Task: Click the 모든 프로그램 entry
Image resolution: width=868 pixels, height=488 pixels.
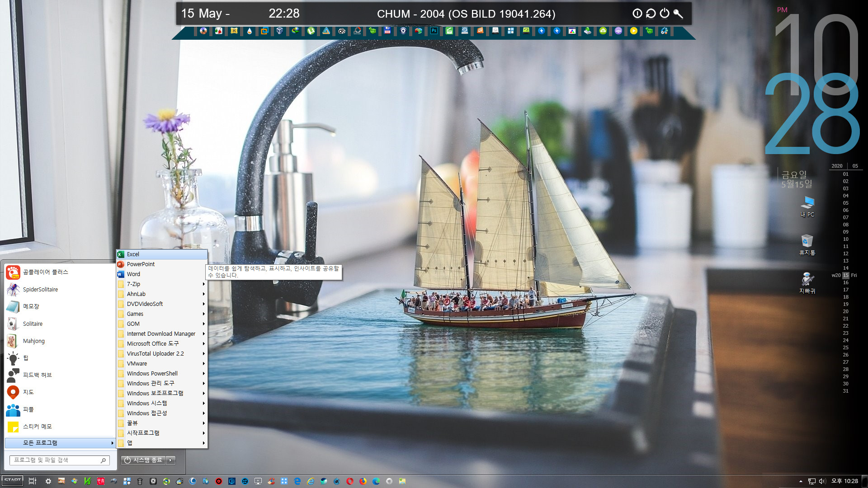Action: pyautogui.click(x=60, y=443)
